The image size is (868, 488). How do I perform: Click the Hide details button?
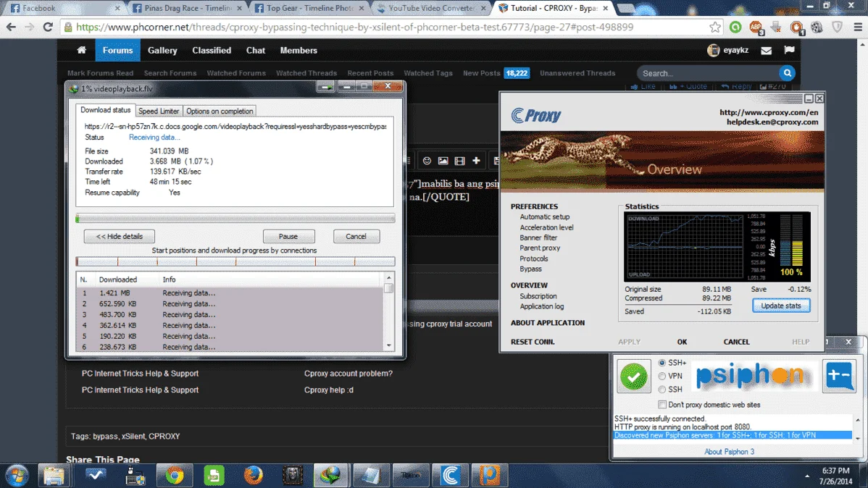(x=119, y=236)
